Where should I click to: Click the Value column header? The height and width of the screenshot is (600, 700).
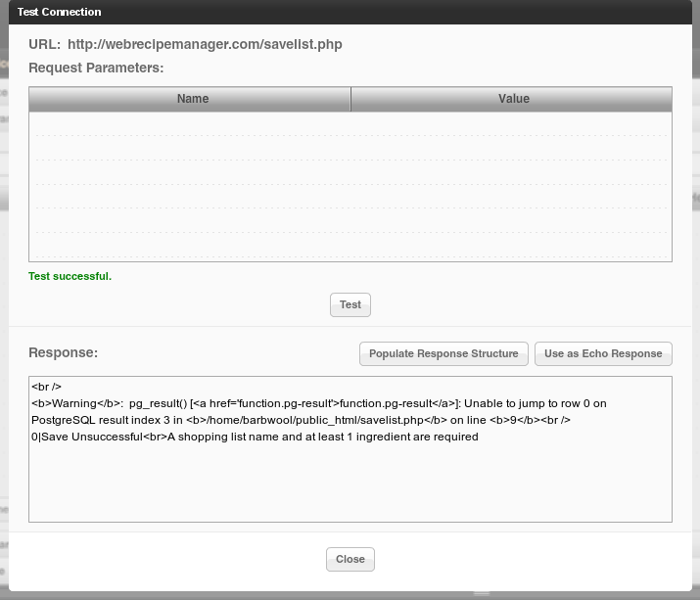coord(513,99)
